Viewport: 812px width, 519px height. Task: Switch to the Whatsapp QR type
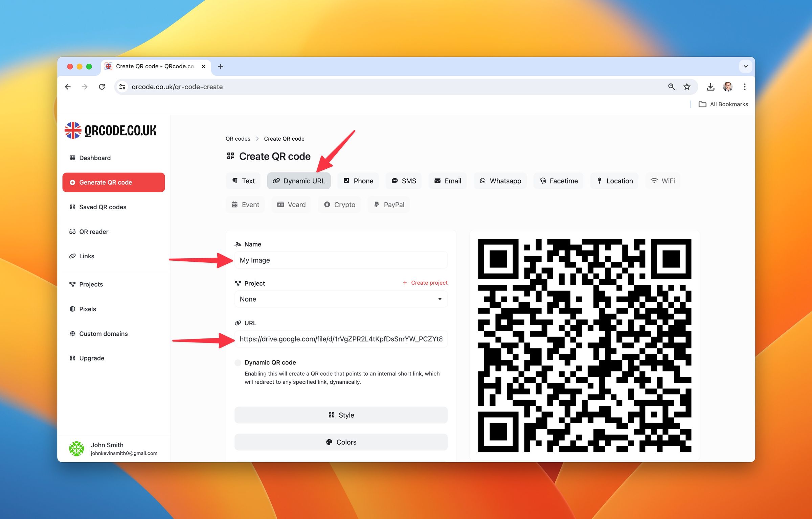tap(500, 181)
